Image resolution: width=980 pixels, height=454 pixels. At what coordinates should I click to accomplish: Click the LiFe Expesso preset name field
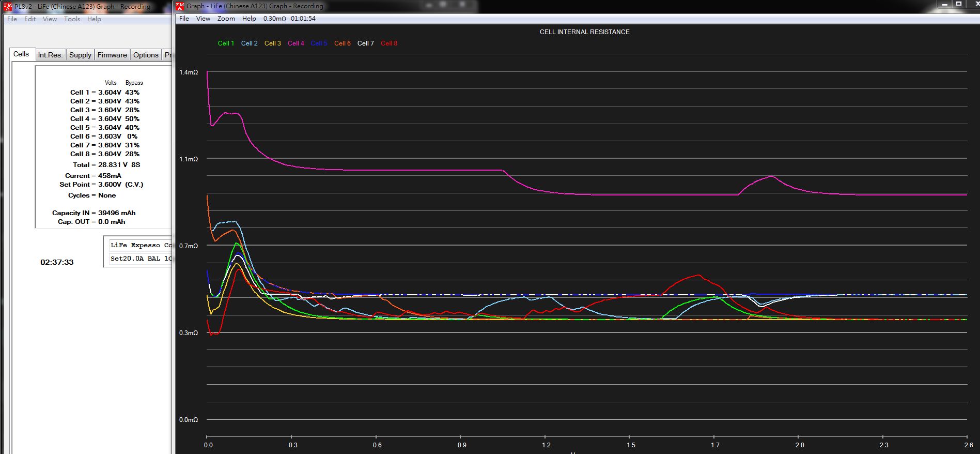tap(141, 245)
